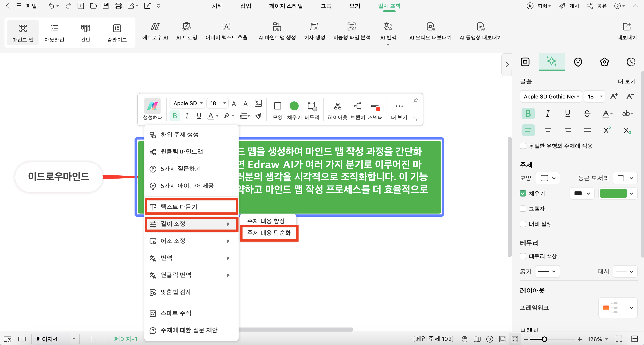Select 하위 주제 생성 menu entry
Screen dimensions: 644x345
pos(191,135)
